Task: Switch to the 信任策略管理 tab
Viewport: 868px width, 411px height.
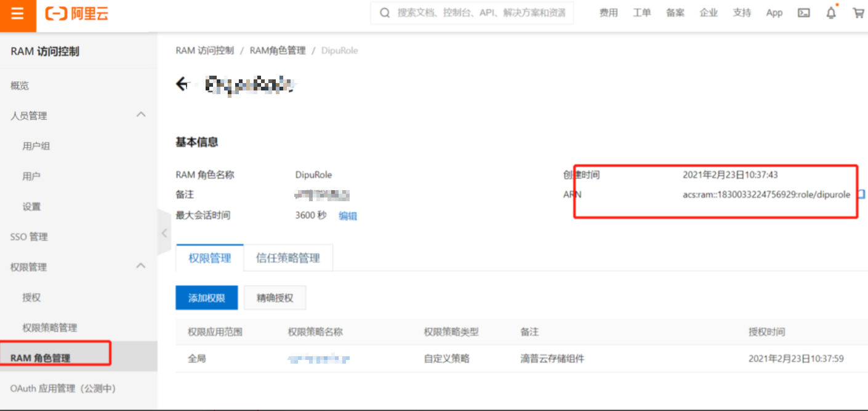Action: click(x=288, y=258)
